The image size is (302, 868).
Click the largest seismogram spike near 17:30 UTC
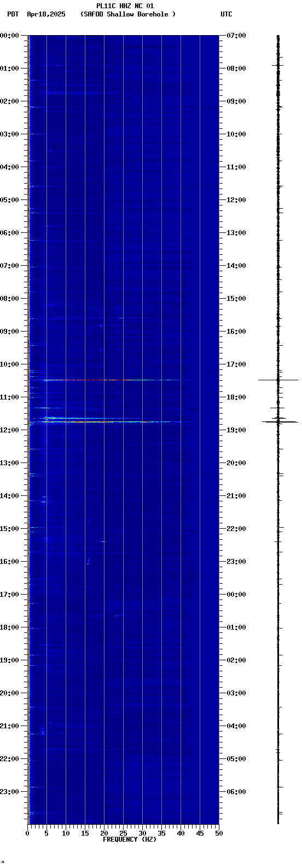[278, 380]
